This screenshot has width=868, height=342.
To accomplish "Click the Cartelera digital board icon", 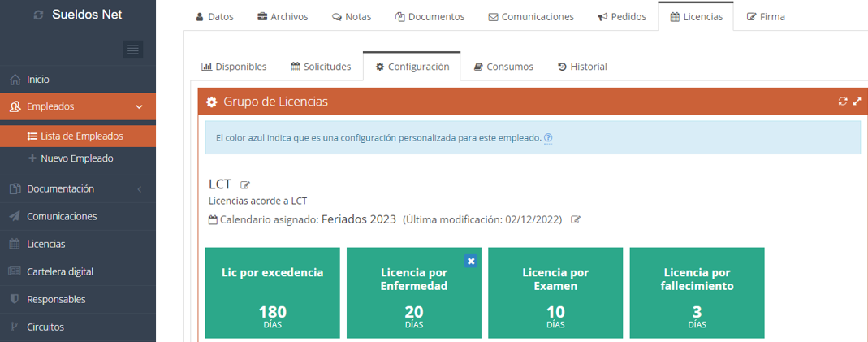I will [x=15, y=271].
